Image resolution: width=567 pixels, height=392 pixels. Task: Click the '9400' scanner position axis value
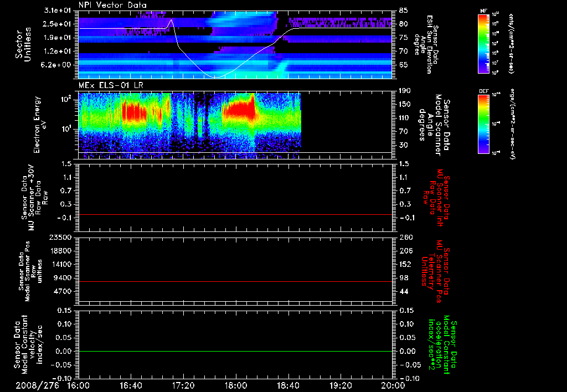click(x=62, y=278)
